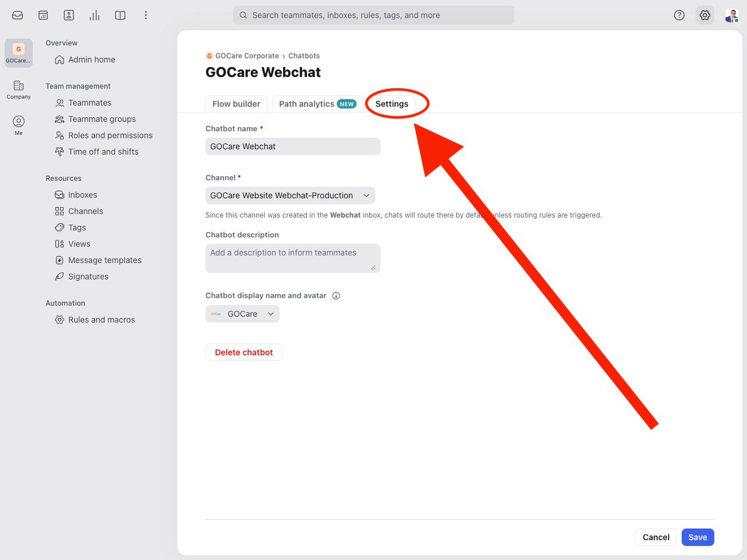This screenshot has width=747, height=560.
Task: Click the Save button
Action: [697, 537]
